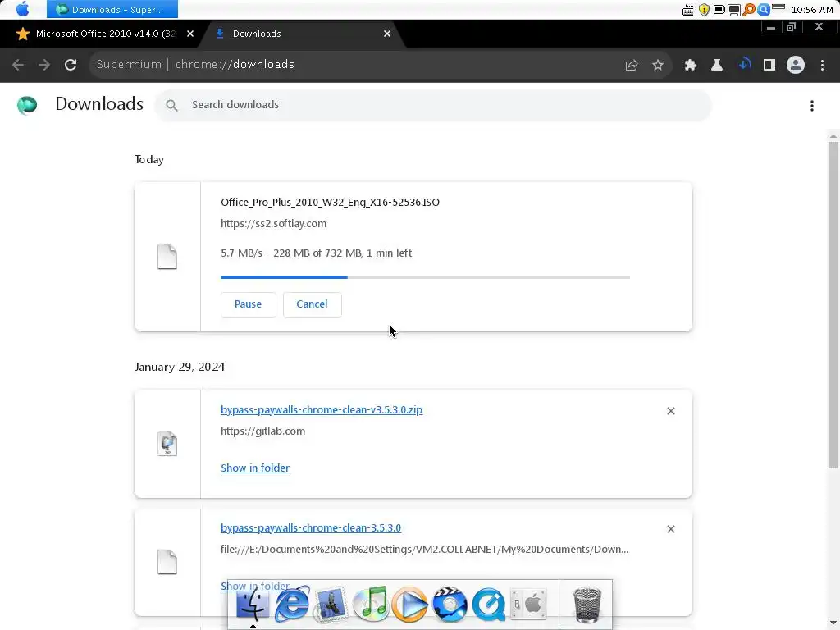Click the blue search tray icon
Viewport: 840px width, 630px height.
click(764, 10)
